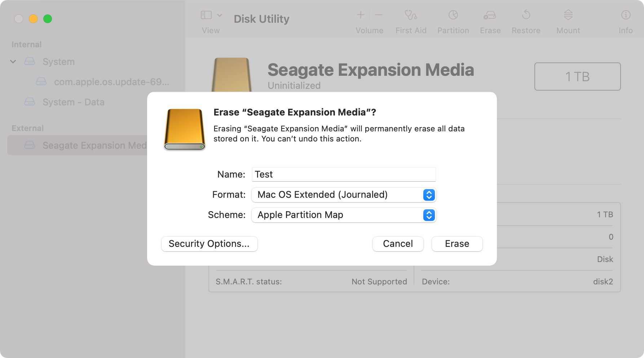Viewport: 644px width, 358px height.
Task: Select the 1 TB capacity box
Action: tap(577, 77)
